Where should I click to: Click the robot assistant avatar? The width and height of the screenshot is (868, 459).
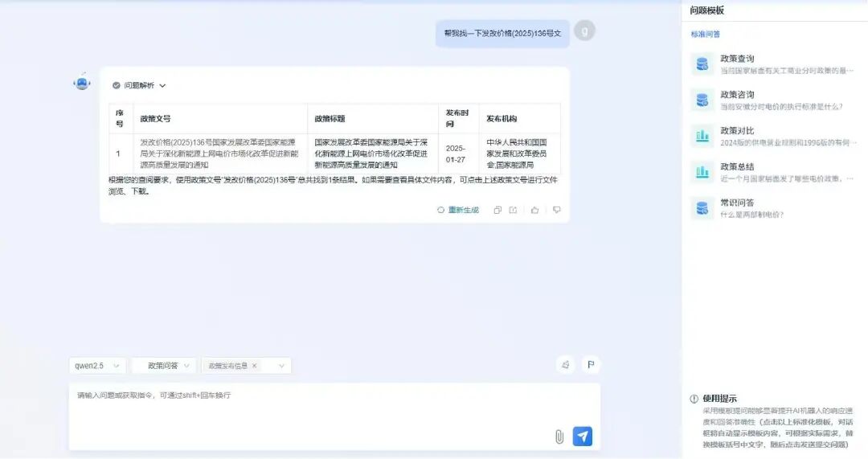pos(82,83)
